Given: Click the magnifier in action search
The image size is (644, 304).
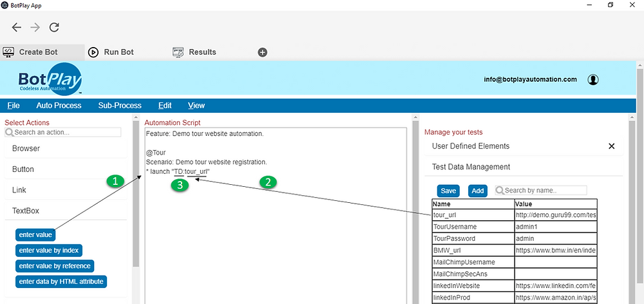Looking at the screenshot, I should (9, 132).
